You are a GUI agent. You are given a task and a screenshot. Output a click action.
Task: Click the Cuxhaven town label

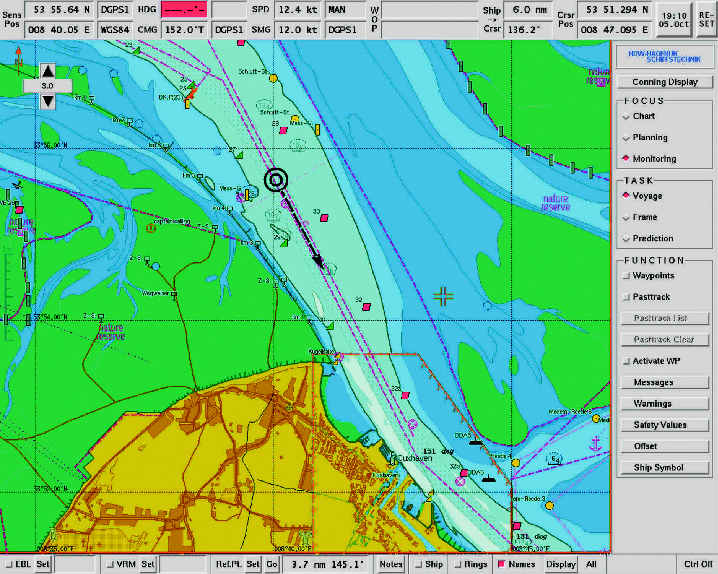[x=415, y=458]
